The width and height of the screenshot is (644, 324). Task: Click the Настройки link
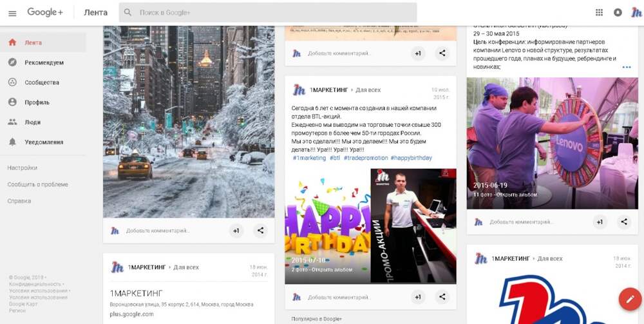(x=23, y=168)
